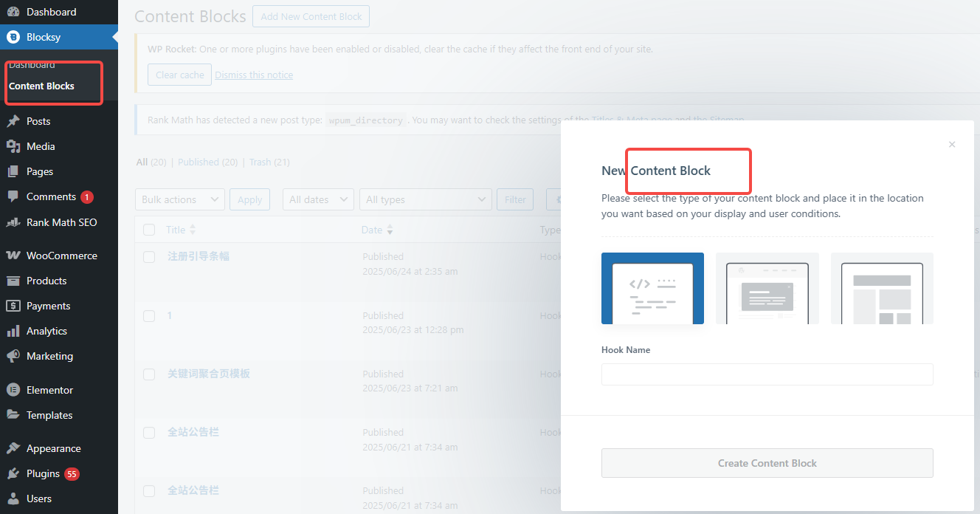Focus the Hook Name input field
The width and height of the screenshot is (980, 514).
(767, 374)
